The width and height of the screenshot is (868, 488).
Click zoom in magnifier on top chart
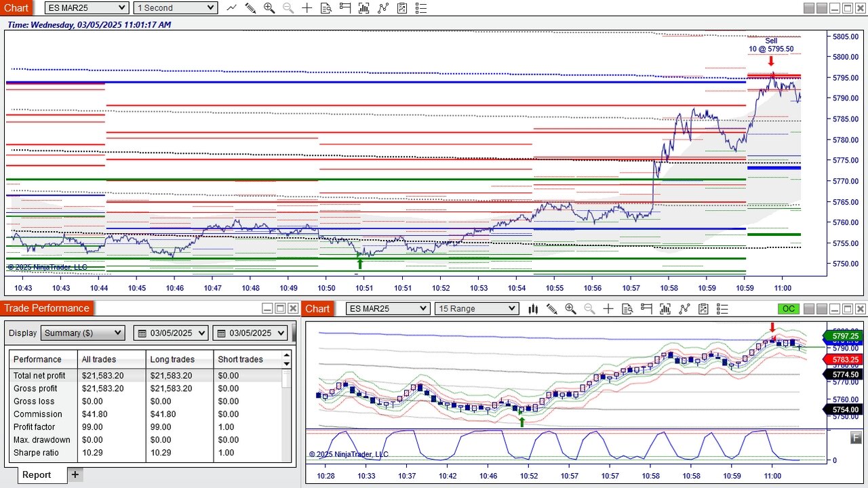(x=269, y=8)
